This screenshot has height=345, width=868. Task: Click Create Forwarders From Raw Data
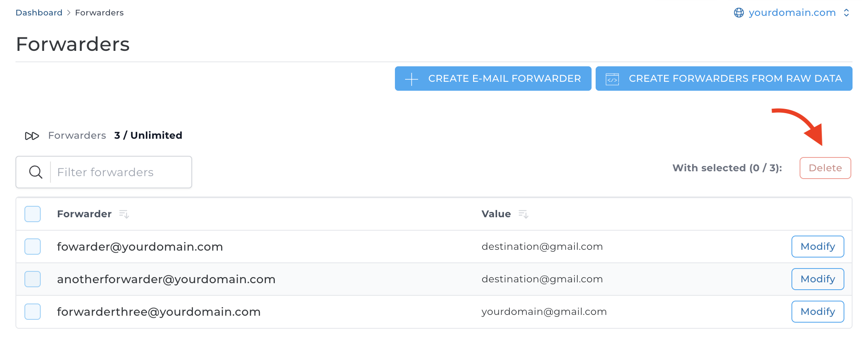pyautogui.click(x=735, y=79)
